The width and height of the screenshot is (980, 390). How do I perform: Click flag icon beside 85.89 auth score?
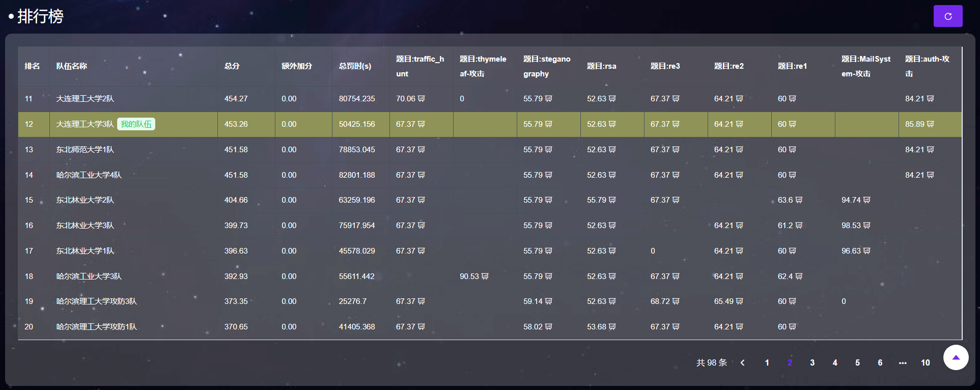click(930, 124)
